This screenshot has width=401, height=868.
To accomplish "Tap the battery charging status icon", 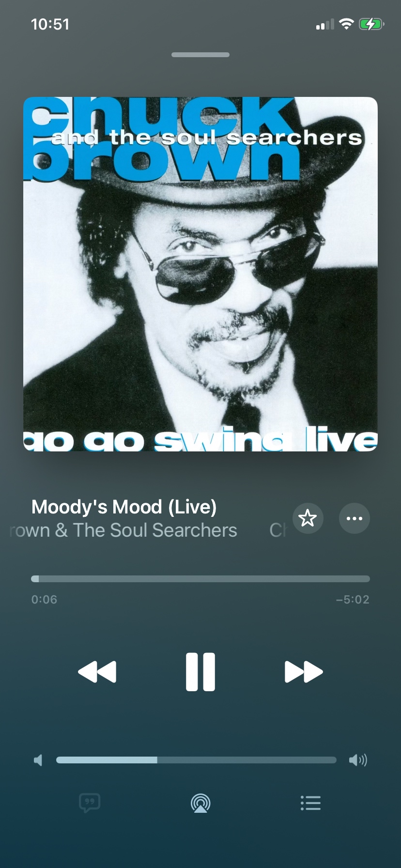I will [x=371, y=24].
